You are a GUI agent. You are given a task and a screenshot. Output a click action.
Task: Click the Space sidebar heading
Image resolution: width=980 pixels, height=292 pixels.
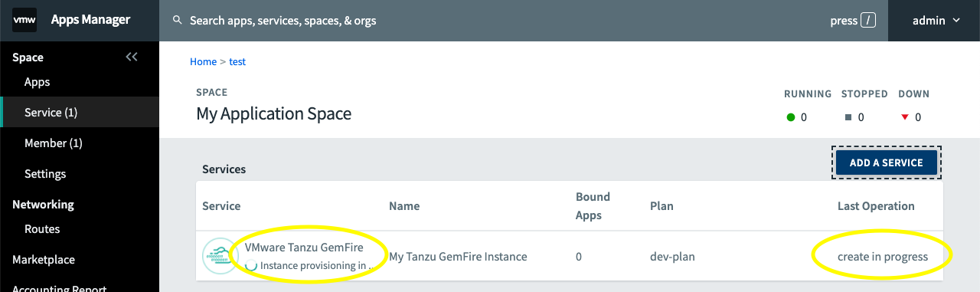pos(28,57)
